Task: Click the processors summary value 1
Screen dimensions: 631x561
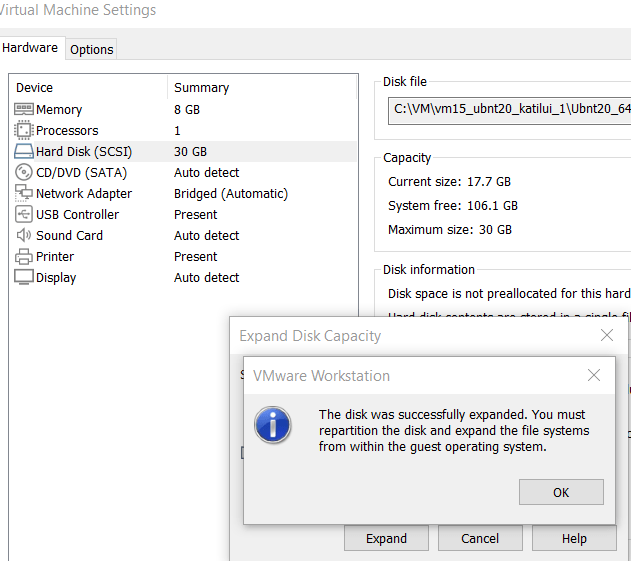Action: point(177,130)
